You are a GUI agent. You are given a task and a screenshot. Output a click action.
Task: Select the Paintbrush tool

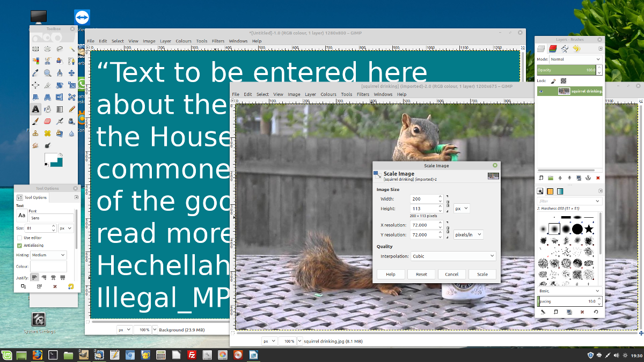pos(35,121)
